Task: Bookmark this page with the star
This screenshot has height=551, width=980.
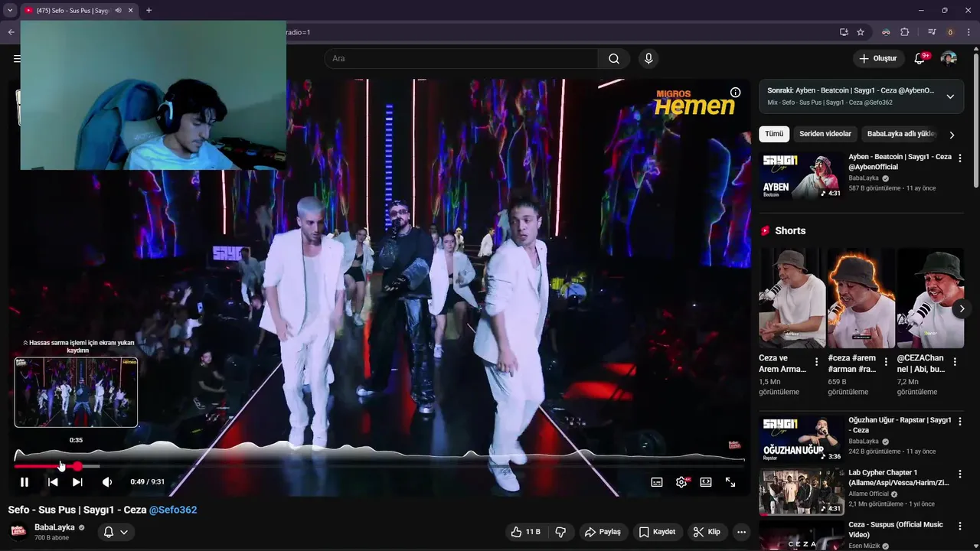Action: click(x=861, y=32)
